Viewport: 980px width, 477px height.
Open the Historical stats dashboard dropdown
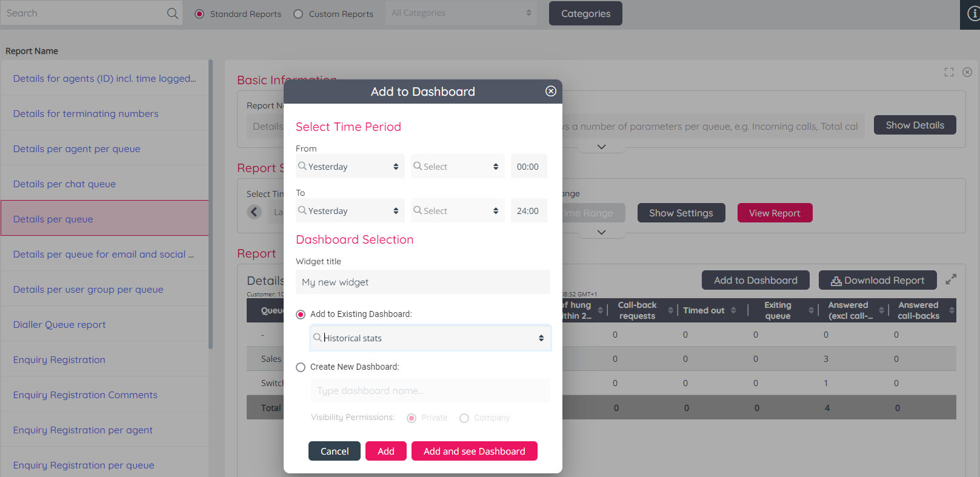[x=430, y=338]
